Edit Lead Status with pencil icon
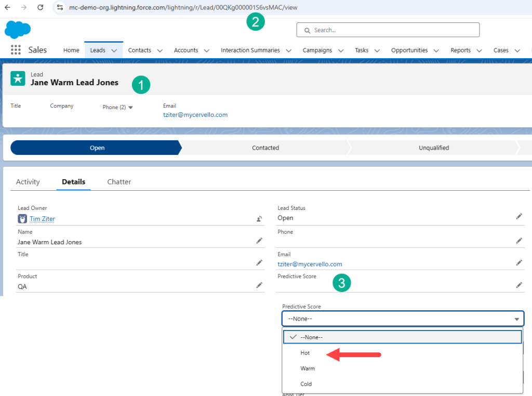The image size is (532, 396). click(x=518, y=217)
